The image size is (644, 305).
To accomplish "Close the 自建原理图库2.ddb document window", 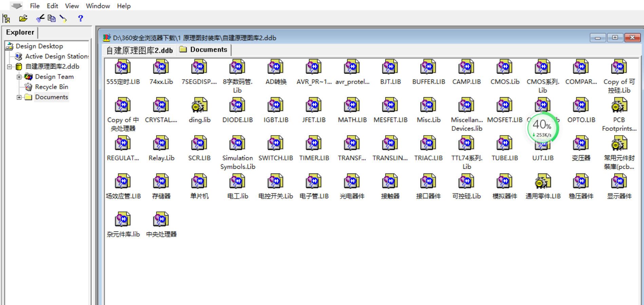I will click(x=632, y=38).
